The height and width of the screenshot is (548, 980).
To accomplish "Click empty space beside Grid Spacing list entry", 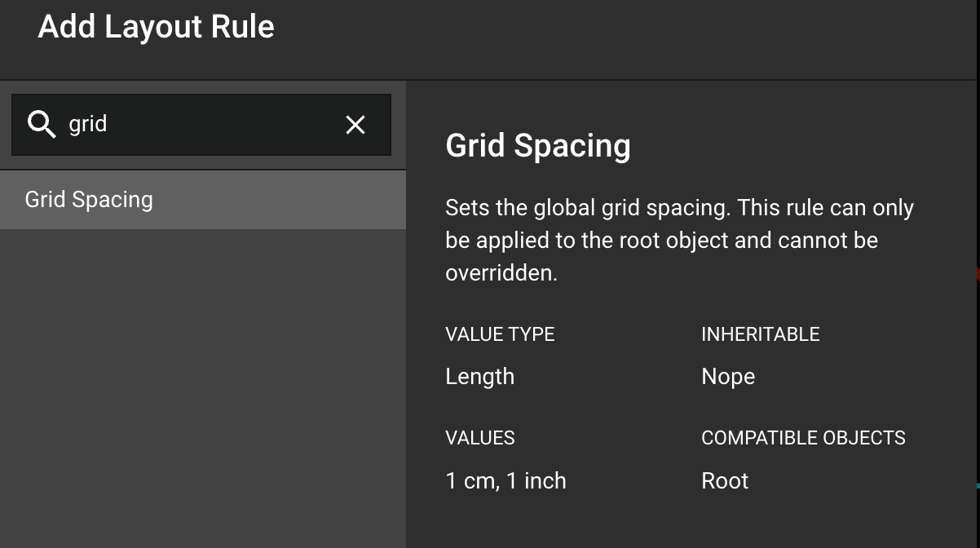I will [x=285, y=200].
